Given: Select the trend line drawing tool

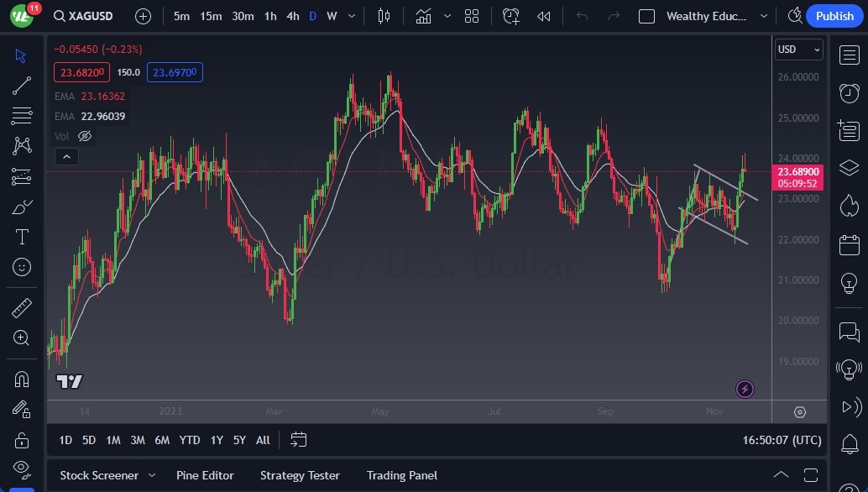Looking at the screenshot, I should (x=22, y=85).
